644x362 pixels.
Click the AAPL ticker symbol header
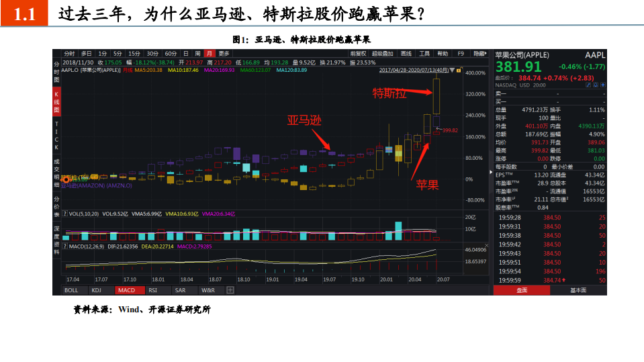[595, 55]
